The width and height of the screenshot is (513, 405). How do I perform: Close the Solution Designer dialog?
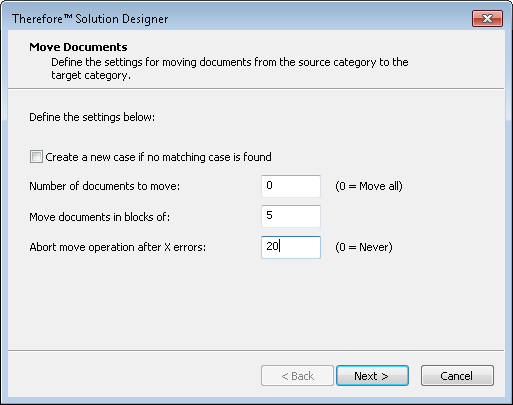[x=487, y=18]
